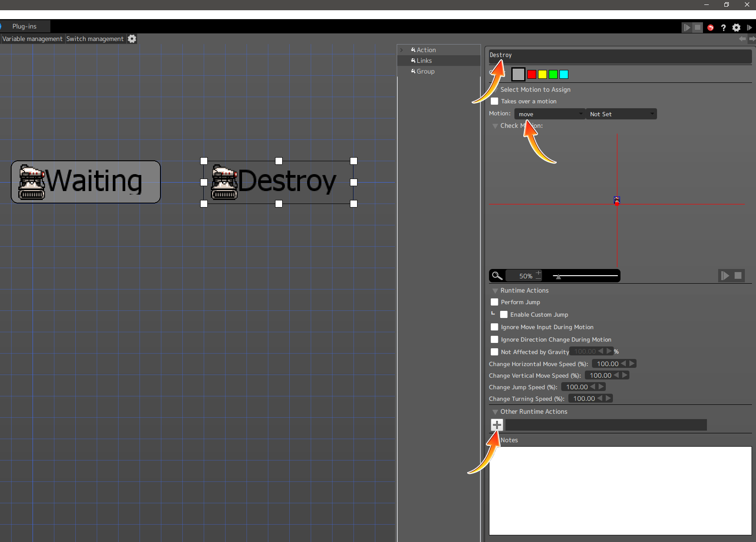The height and width of the screenshot is (542, 756).
Task: Click the 50% zoom value field
Action: (520, 276)
